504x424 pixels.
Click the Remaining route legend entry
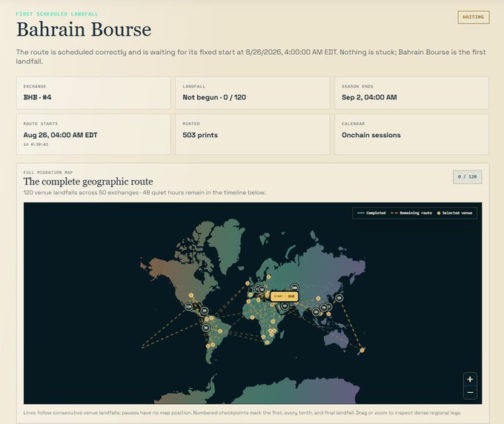[x=411, y=213]
